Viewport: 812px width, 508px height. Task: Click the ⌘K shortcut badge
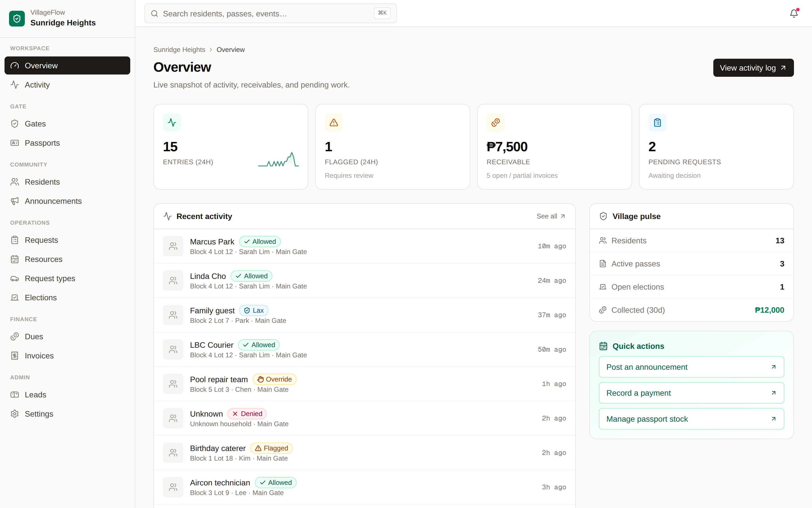pos(382,13)
